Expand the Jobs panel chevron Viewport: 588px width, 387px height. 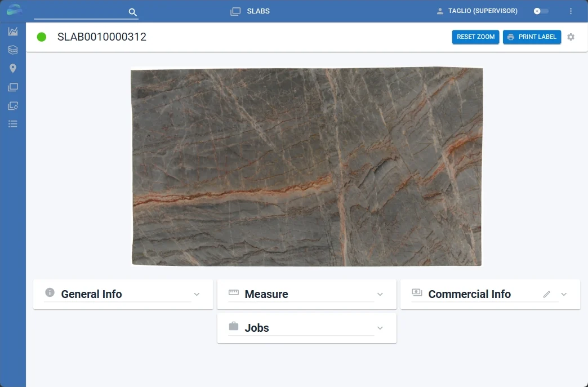point(380,328)
